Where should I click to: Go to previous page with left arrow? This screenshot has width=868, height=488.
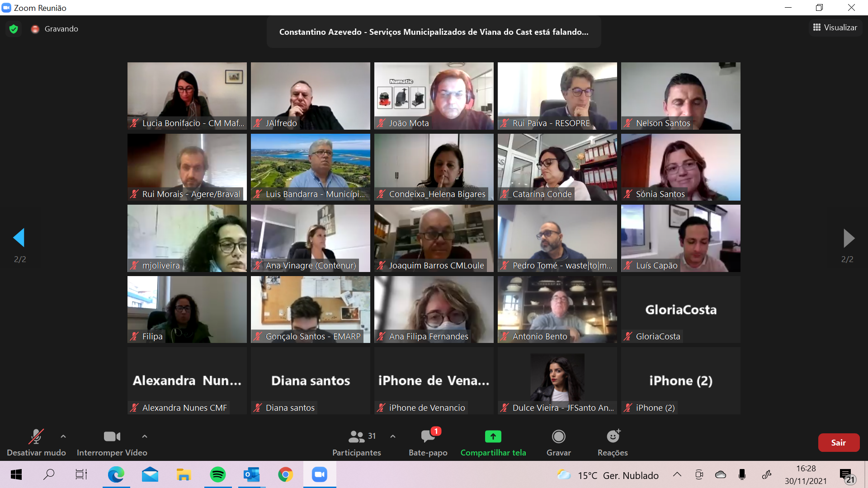[x=19, y=238]
